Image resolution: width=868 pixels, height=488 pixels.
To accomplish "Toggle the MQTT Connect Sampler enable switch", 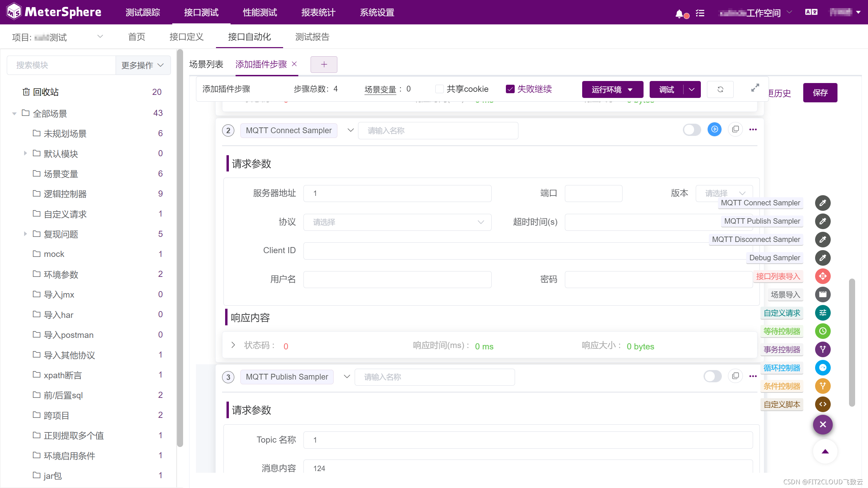I will (692, 130).
